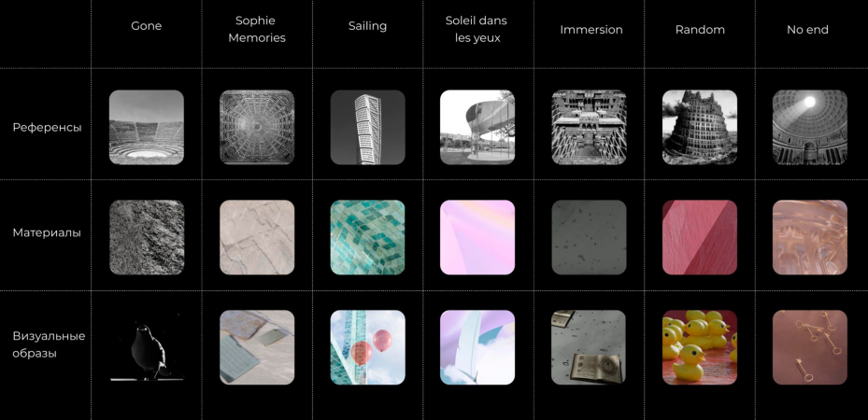Select the twisted skyscraper reference under Sailing

click(367, 127)
